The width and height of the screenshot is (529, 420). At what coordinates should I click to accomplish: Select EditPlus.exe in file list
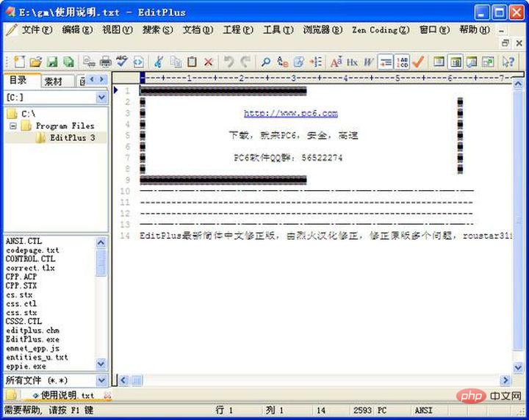click(32, 339)
